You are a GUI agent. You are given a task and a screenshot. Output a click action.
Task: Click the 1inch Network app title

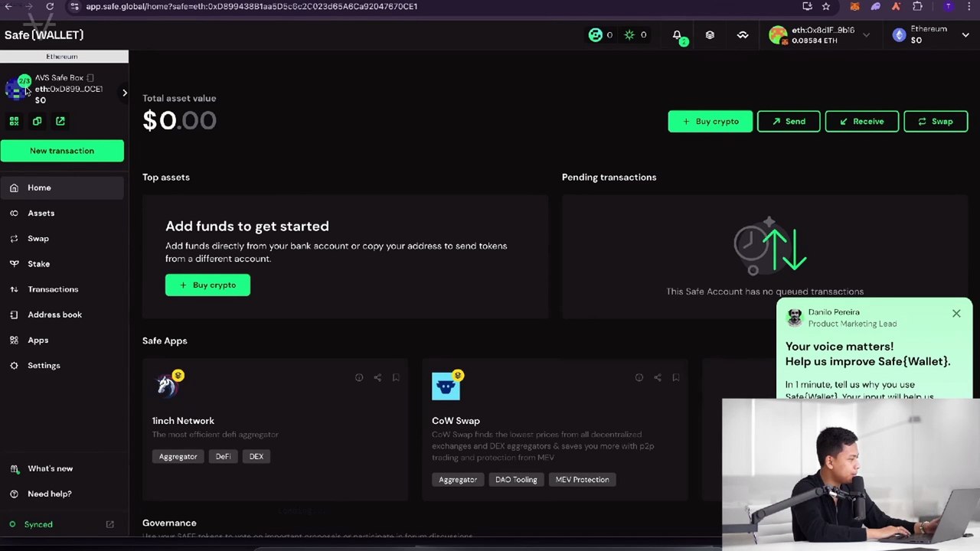pos(183,421)
